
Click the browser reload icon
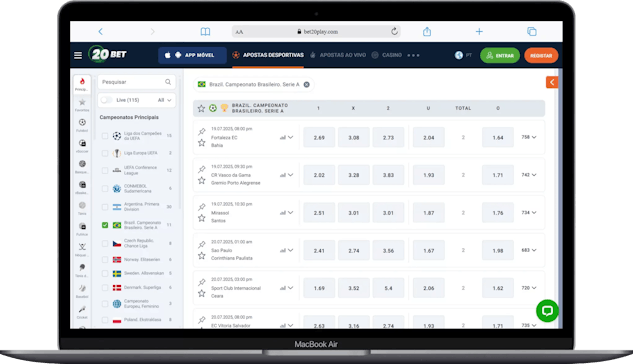[394, 31]
